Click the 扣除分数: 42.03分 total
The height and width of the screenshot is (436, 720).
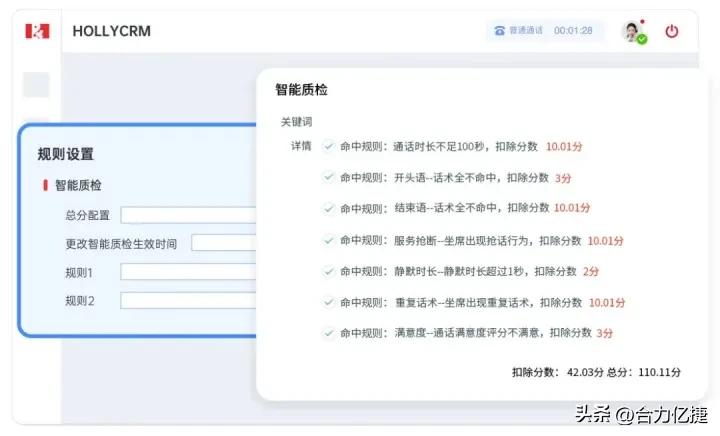[558, 372]
